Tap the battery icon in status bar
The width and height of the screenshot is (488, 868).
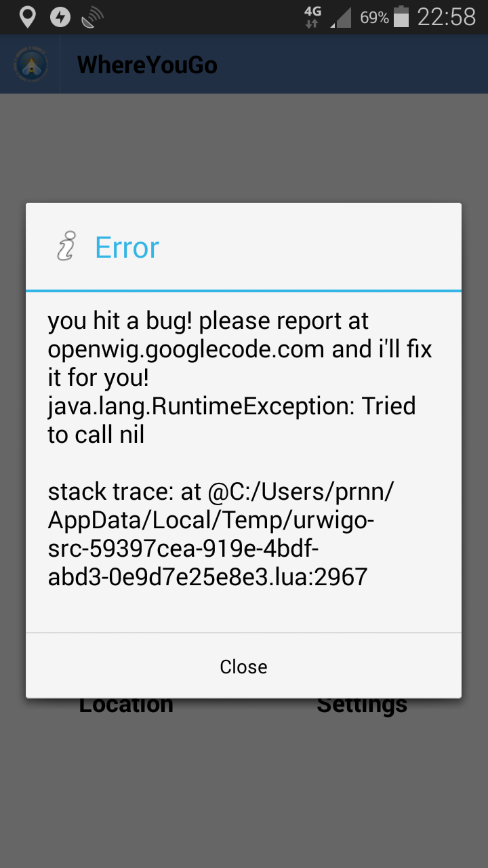click(x=401, y=17)
